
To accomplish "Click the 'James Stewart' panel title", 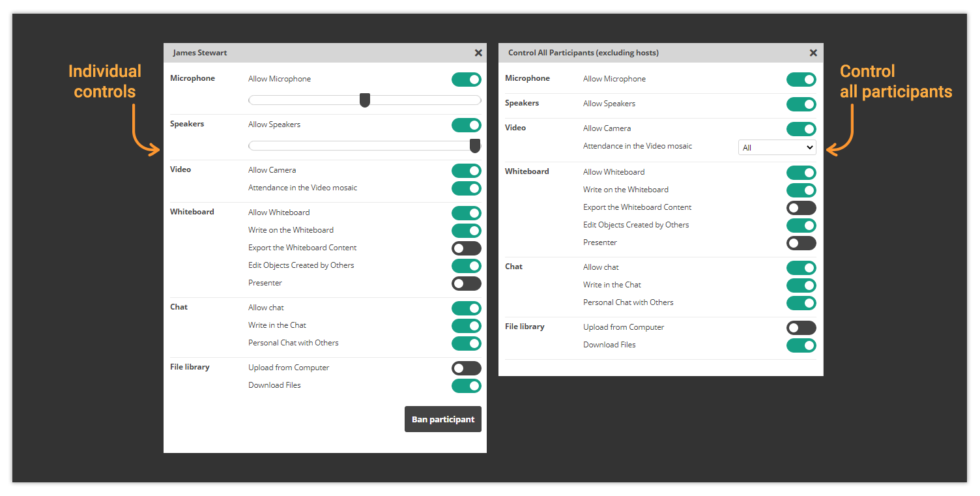I will point(199,53).
